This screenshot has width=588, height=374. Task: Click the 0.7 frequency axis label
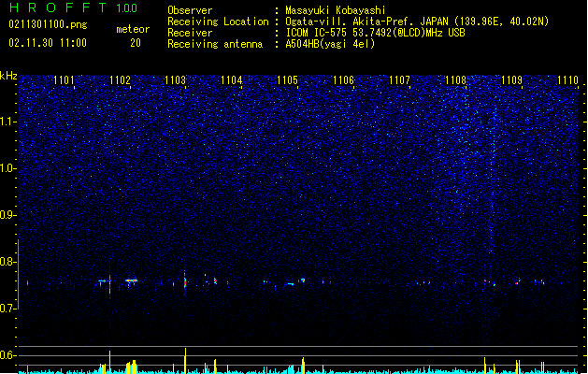pos(7,309)
